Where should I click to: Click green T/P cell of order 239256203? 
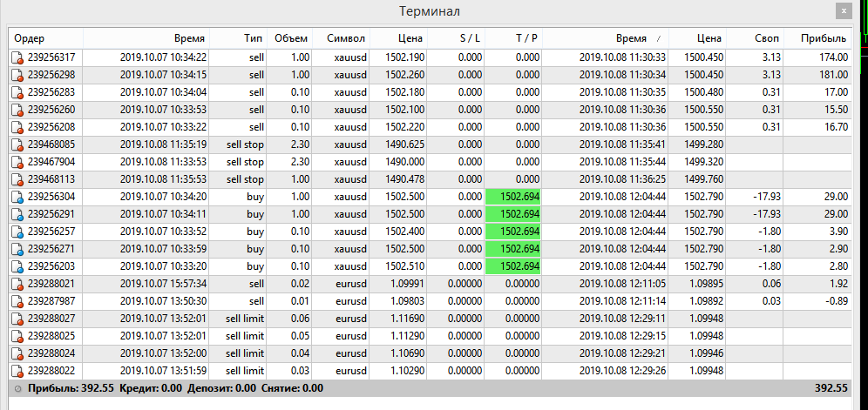point(512,266)
